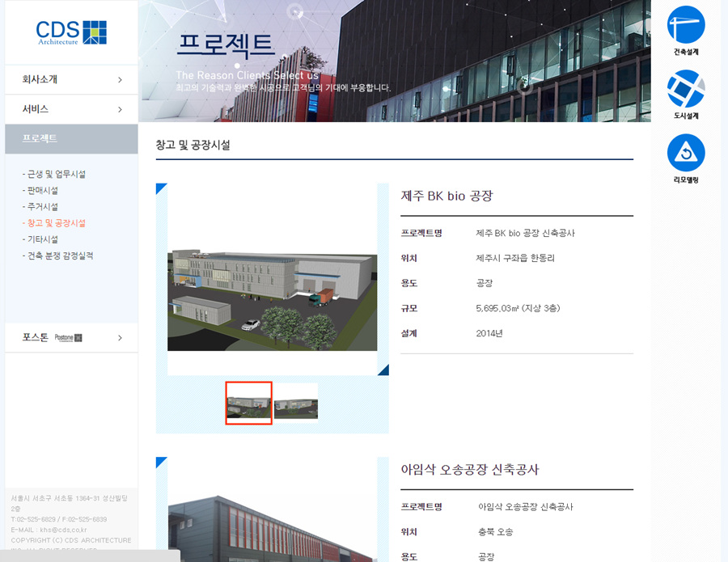Expand the 회사소개 menu arrow

(120, 79)
